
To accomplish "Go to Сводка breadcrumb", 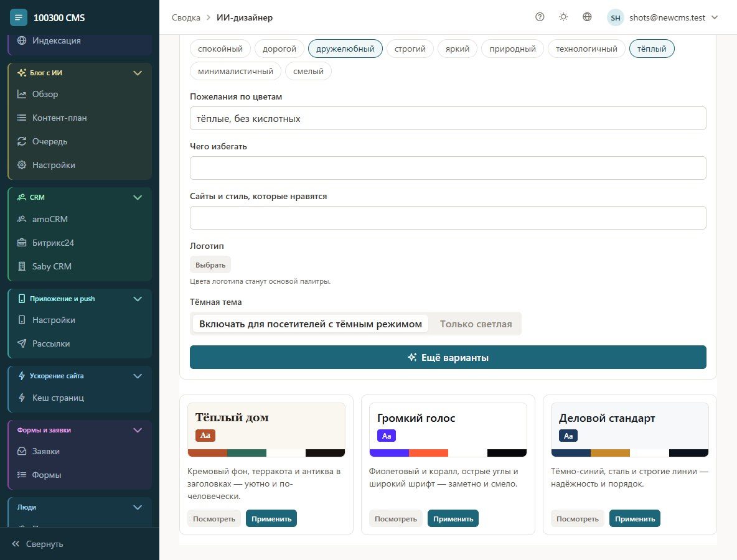I will (185, 17).
